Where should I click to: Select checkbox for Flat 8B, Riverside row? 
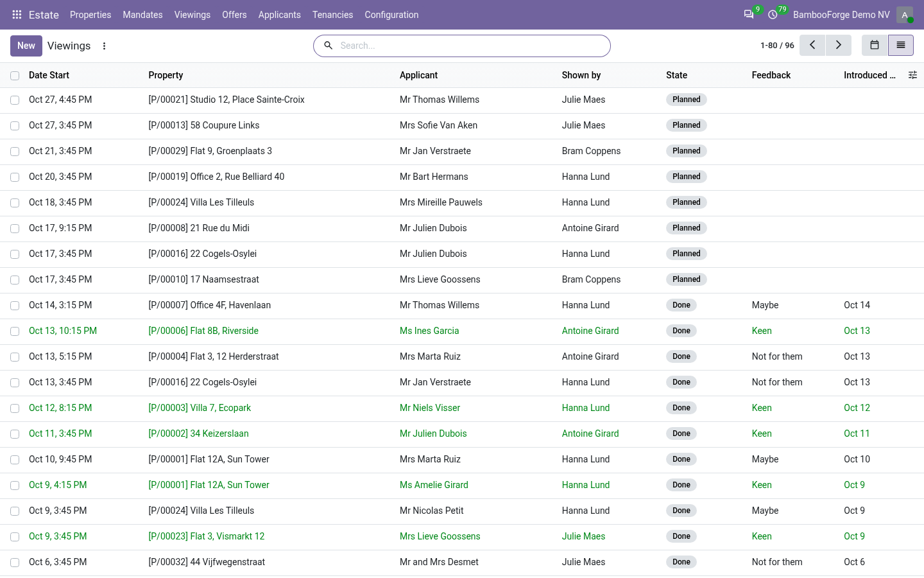[x=15, y=331]
